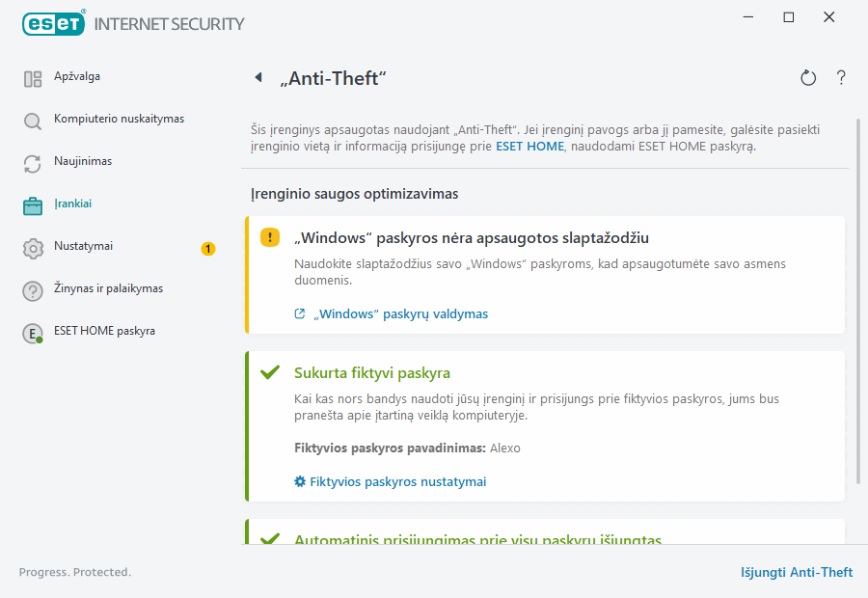Refresh the Anti-Theft page status
The width and height of the screenshot is (868, 598).
point(808,78)
